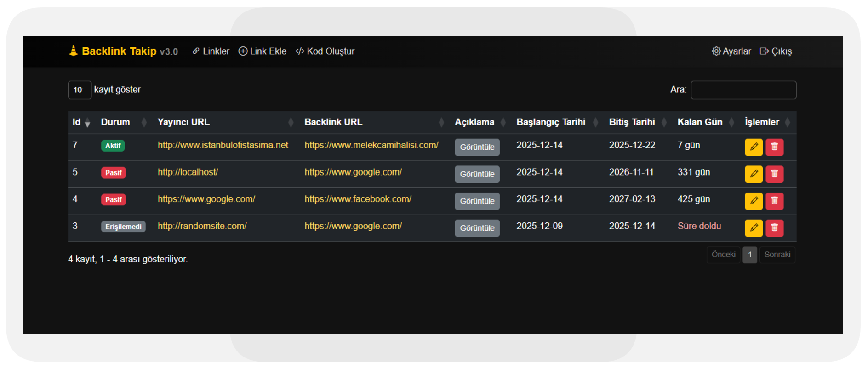Click the Pasif badge in row 4
Viewport: 868px width, 374px height.
coord(114,199)
